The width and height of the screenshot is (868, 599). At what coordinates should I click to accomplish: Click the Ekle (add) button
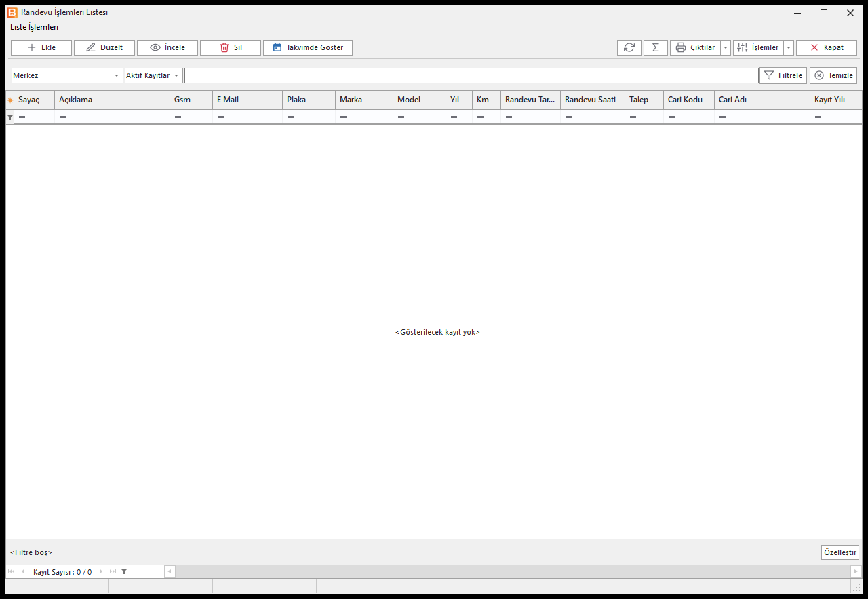[41, 47]
